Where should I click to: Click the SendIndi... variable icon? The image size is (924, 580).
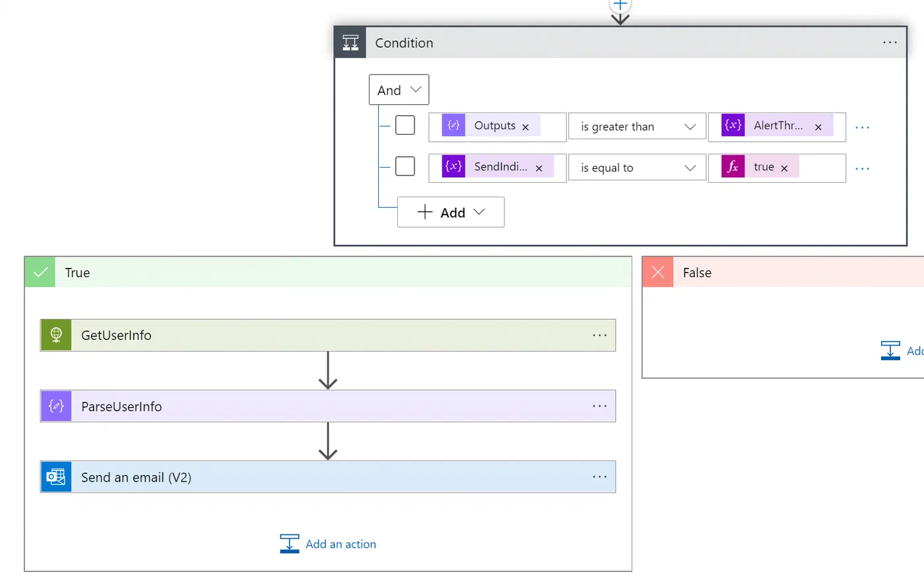pos(453,167)
